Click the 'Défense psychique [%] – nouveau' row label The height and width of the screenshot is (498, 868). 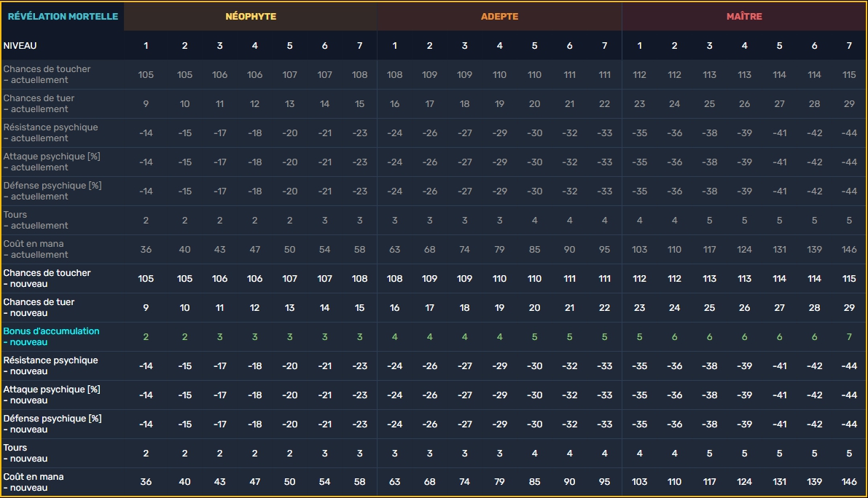(52, 424)
